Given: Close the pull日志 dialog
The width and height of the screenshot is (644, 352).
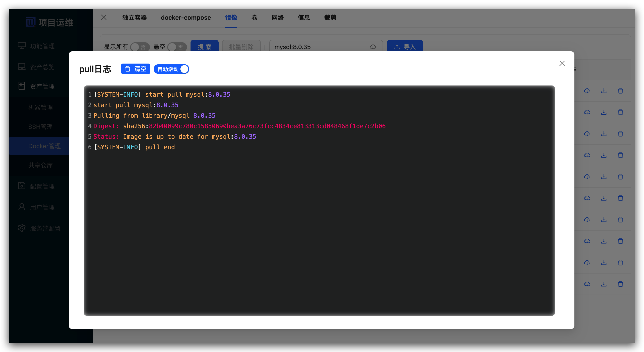Looking at the screenshot, I should 562,63.
